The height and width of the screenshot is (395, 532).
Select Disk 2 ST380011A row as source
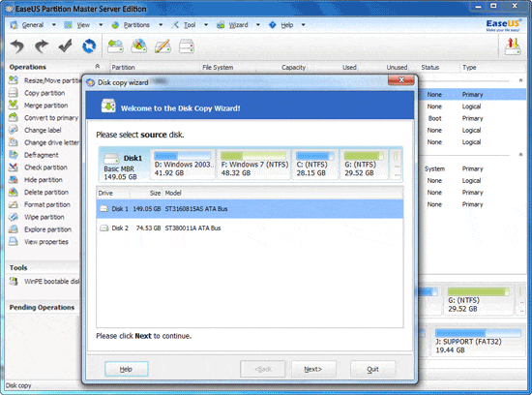(x=251, y=228)
